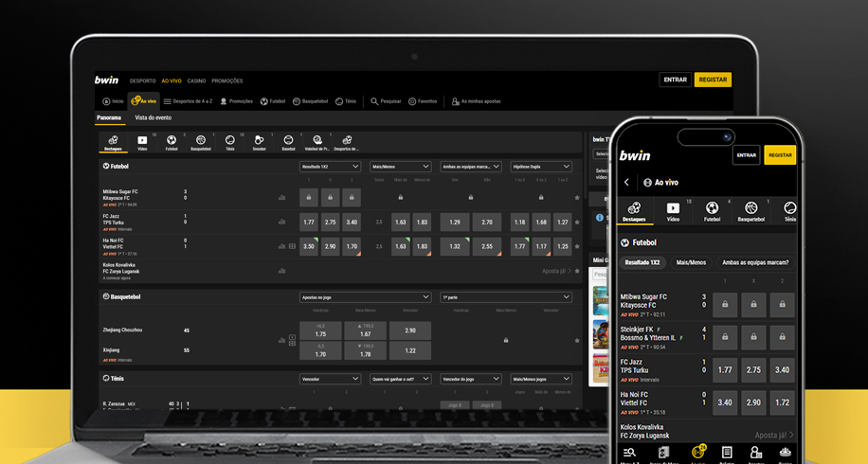Select the Mais/Menos filter pill on the phone
868x464 pixels.
[689, 262]
